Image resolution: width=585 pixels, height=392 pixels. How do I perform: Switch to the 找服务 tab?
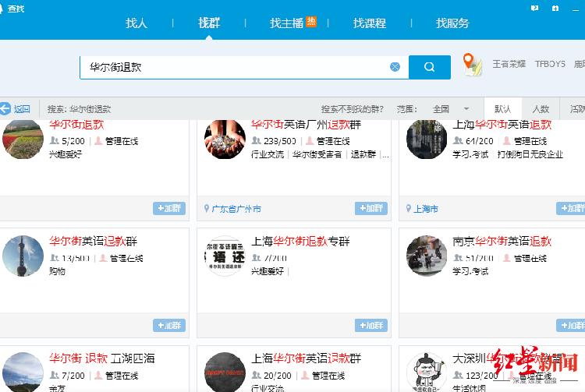click(x=452, y=23)
